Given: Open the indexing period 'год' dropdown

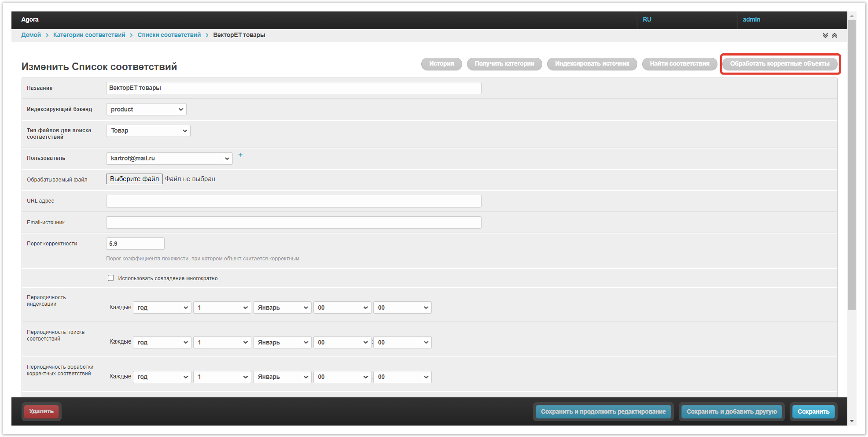Looking at the screenshot, I should point(162,307).
